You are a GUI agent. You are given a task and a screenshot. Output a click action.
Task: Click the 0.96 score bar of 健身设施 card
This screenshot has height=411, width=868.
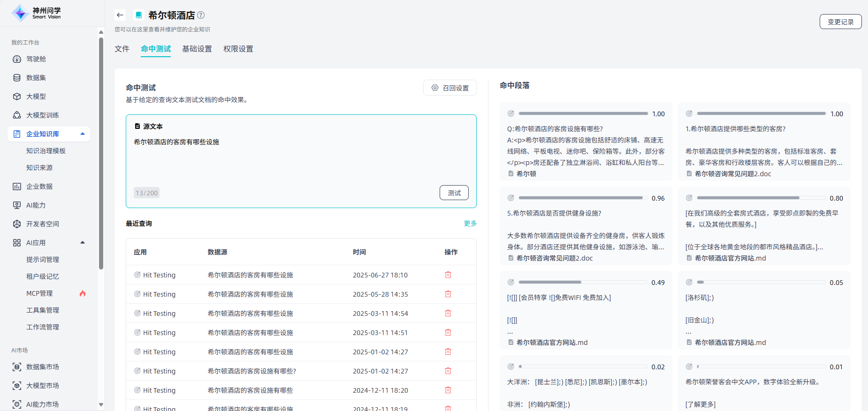583,198
